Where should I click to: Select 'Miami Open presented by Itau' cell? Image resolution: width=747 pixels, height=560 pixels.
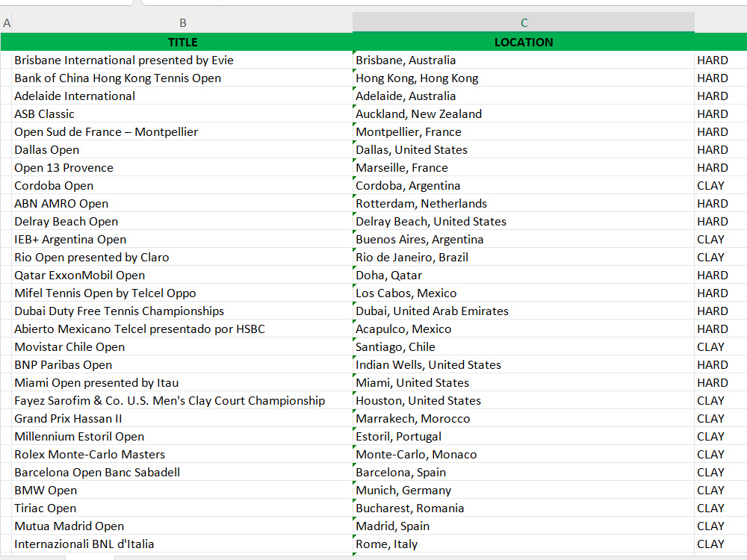pyautogui.click(x=182, y=383)
